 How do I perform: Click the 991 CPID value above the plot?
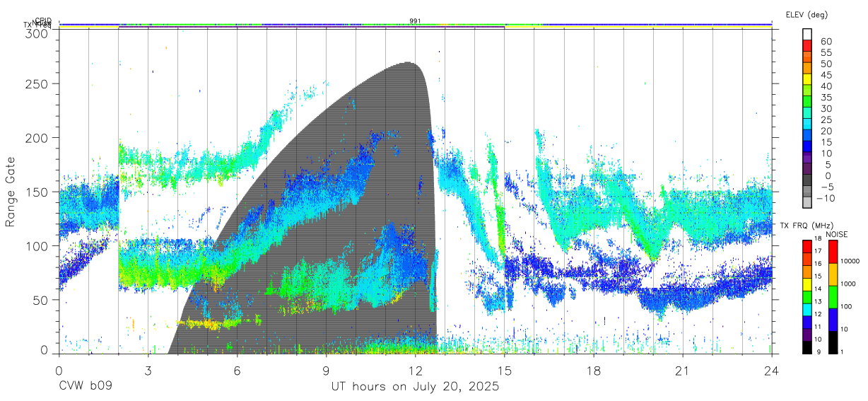pyautogui.click(x=415, y=21)
